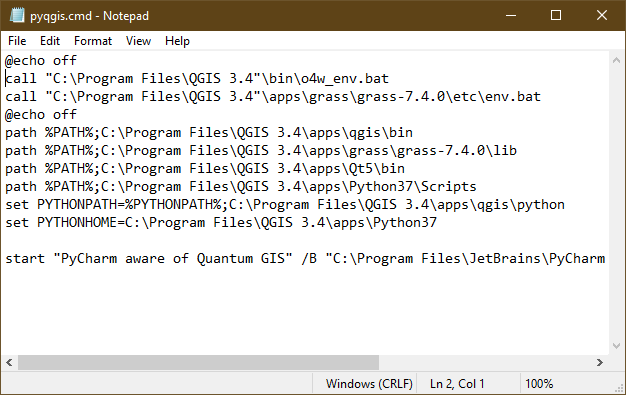This screenshot has height=395, width=626.
Task: Open the Format menu
Action: click(x=93, y=41)
